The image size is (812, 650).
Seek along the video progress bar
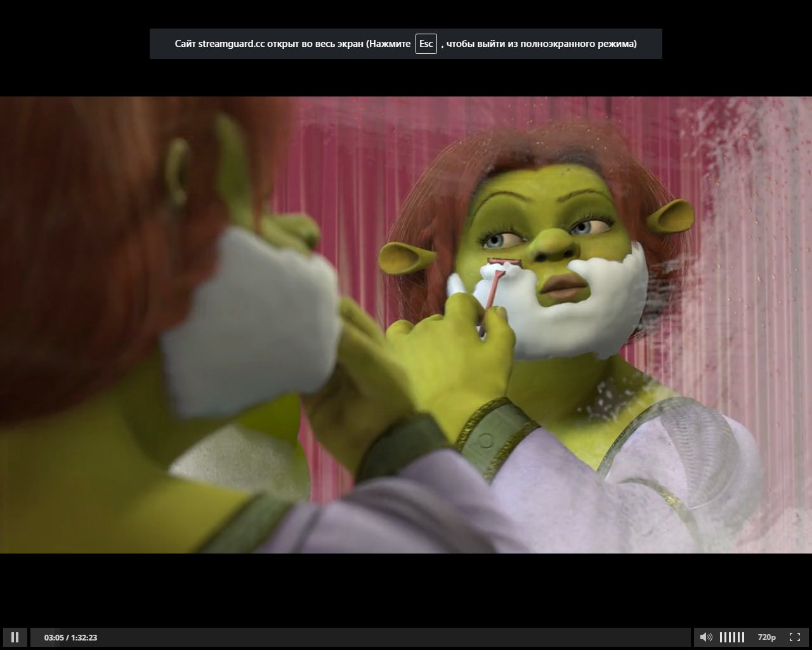click(x=360, y=637)
